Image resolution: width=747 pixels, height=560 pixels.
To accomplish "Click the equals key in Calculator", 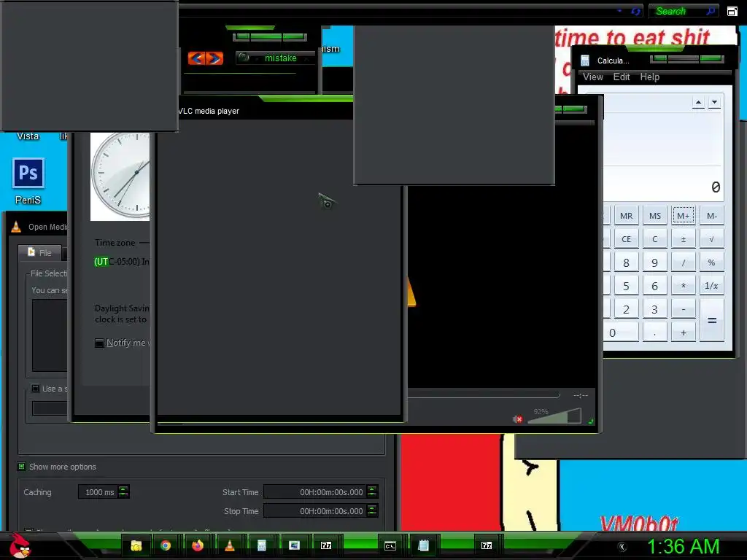I will pyautogui.click(x=712, y=321).
